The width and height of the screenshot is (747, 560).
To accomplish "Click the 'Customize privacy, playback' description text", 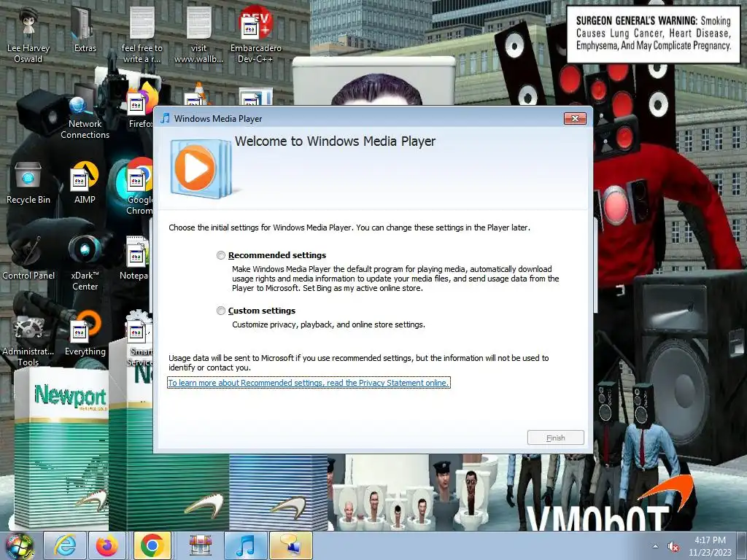I will [328, 324].
